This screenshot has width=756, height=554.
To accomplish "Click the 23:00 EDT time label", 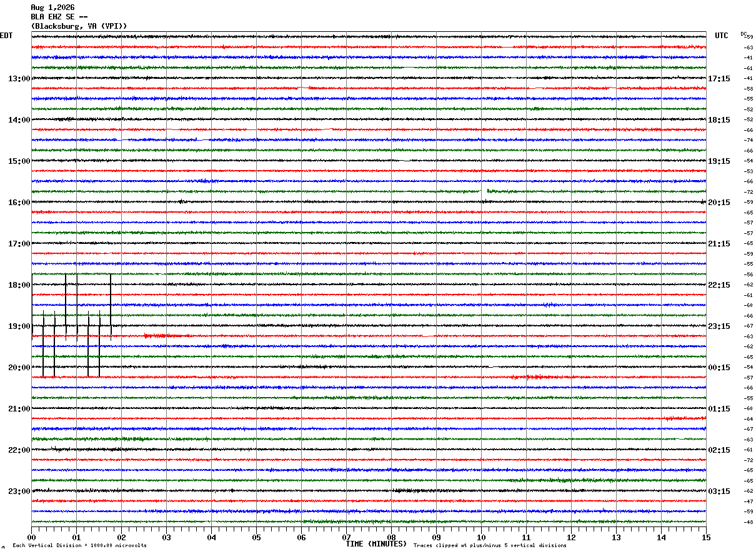I will point(19,491).
